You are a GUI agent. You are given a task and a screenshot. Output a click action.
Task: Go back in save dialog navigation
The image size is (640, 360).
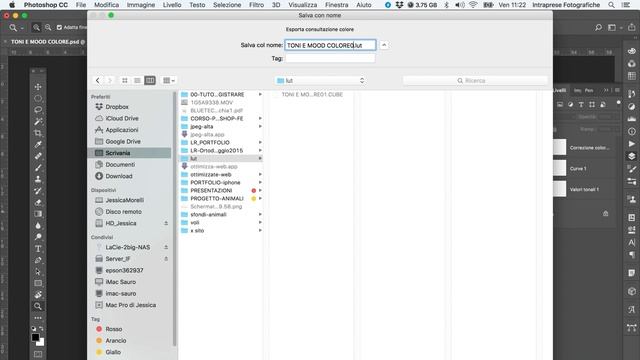point(98,80)
